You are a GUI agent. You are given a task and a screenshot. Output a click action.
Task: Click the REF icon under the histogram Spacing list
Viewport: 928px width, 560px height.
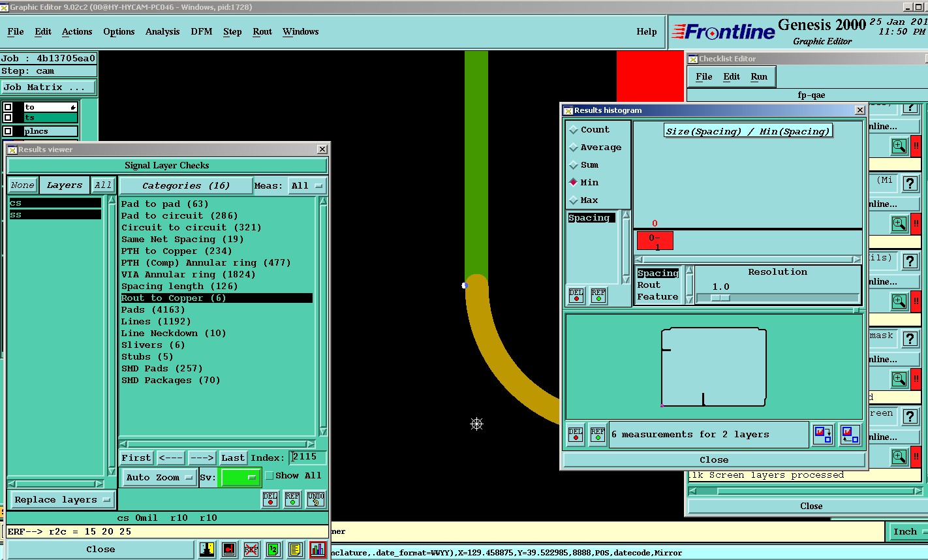[x=598, y=296]
